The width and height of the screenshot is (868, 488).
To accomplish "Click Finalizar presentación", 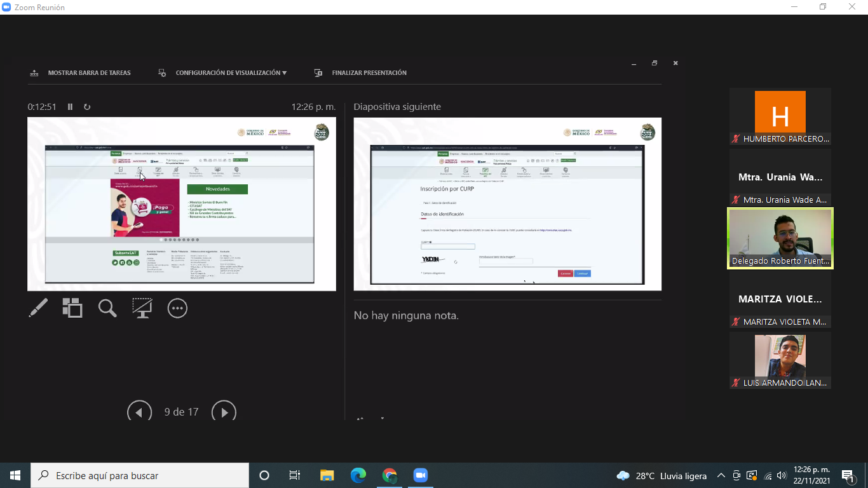I will [x=369, y=73].
